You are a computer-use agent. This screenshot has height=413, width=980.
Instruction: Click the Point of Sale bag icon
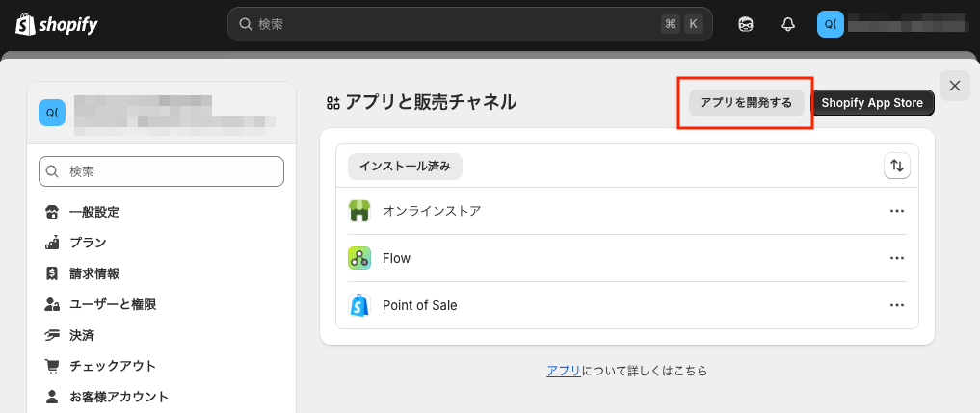click(359, 305)
